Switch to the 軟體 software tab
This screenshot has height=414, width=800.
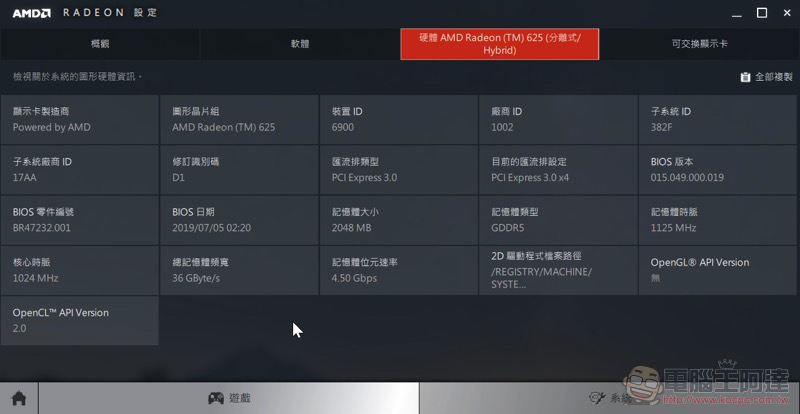[x=300, y=44]
